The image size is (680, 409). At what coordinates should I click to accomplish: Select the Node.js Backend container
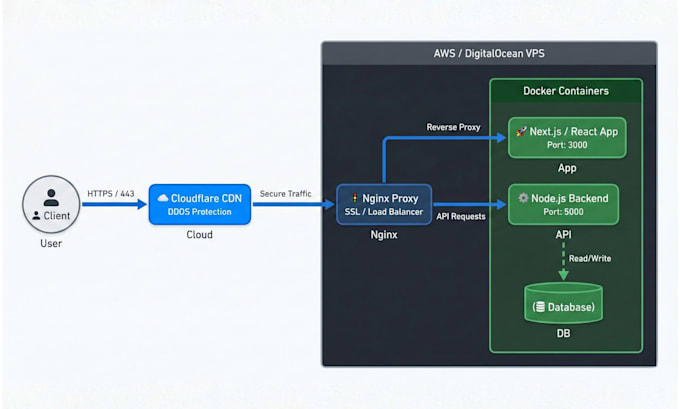[563, 204]
